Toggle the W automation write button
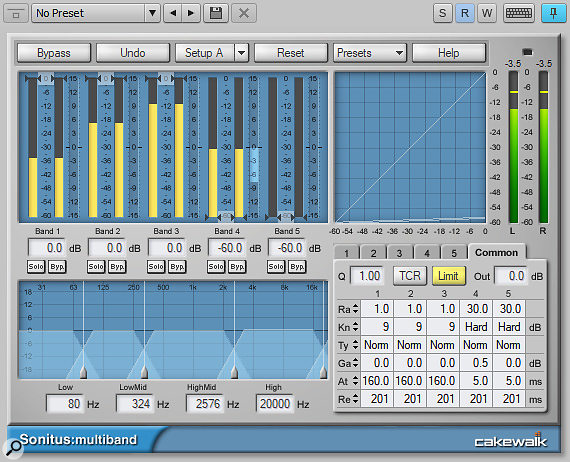Image resolution: width=570 pixels, height=462 pixels. click(487, 13)
